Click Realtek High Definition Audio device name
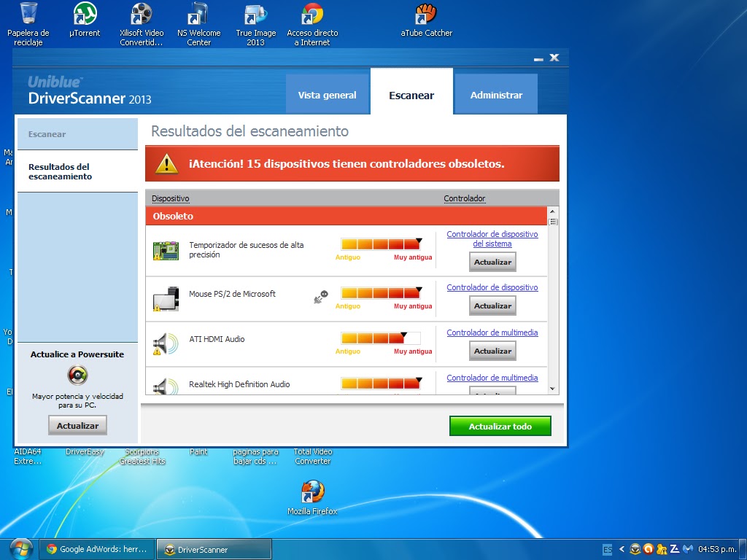The height and width of the screenshot is (560, 747). pyautogui.click(x=239, y=384)
